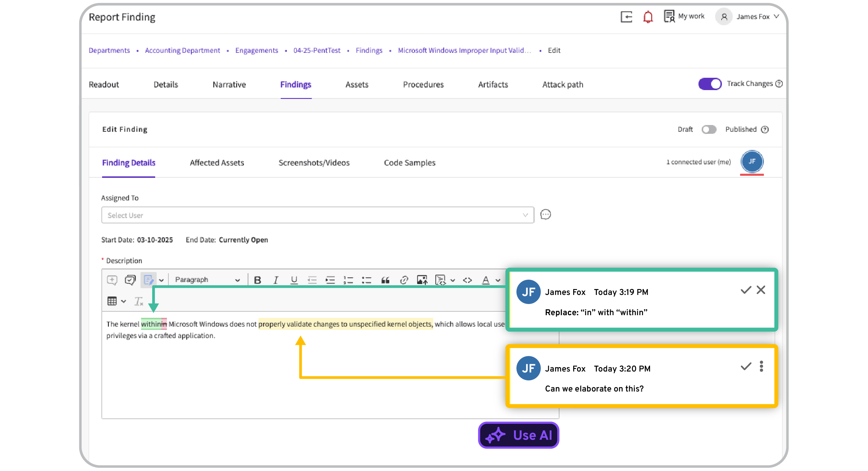Image resolution: width=868 pixels, height=471 pixels.
Task: Open the comments archive icon
Action: pos(130,280)
